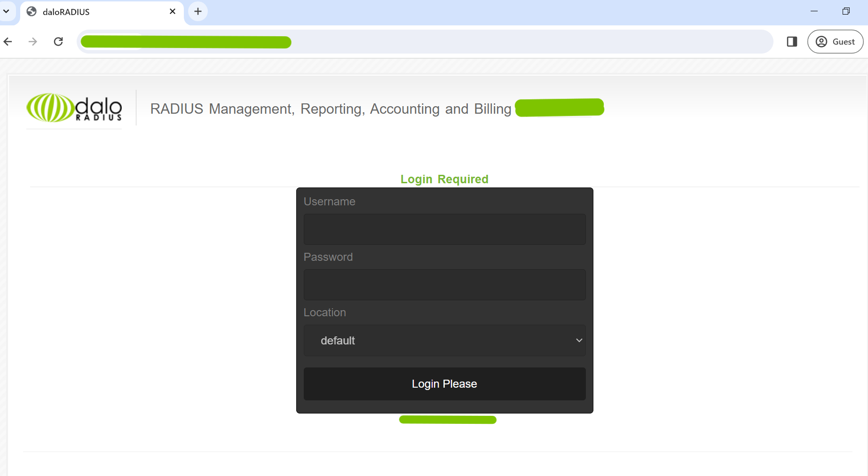Click the browser address bar

[x=425, y=42]
